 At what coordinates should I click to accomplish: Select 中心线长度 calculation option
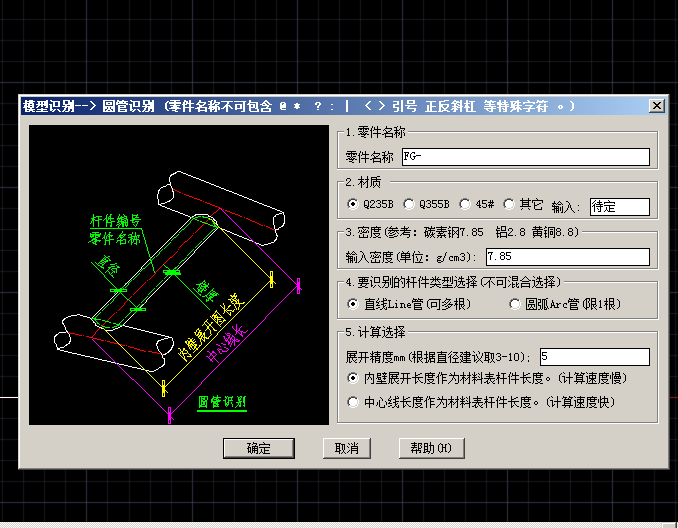pos(353,402)
